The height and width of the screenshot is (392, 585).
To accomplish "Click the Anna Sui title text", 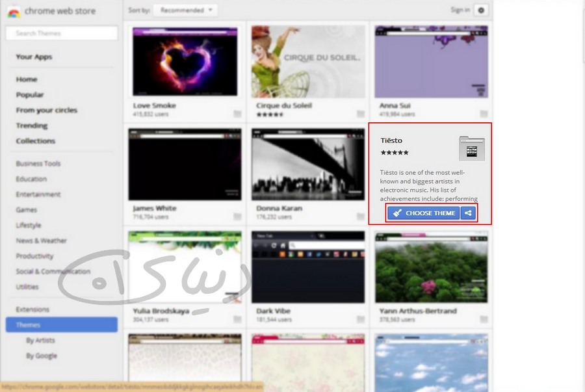I will coord(395,105).
